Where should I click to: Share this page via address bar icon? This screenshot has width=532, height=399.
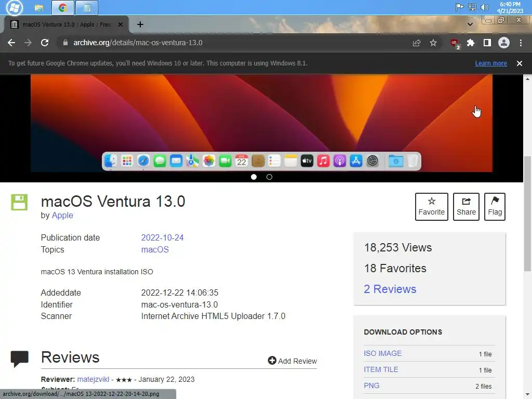click(416, 43)
